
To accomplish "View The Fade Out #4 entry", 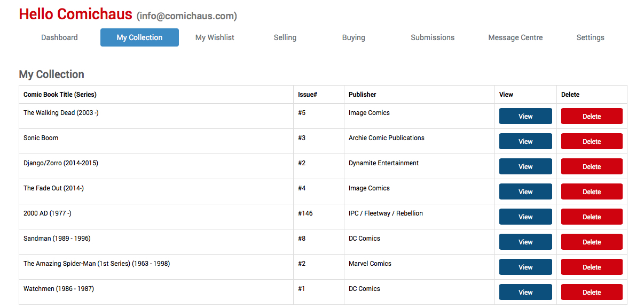I will point(525,191).
